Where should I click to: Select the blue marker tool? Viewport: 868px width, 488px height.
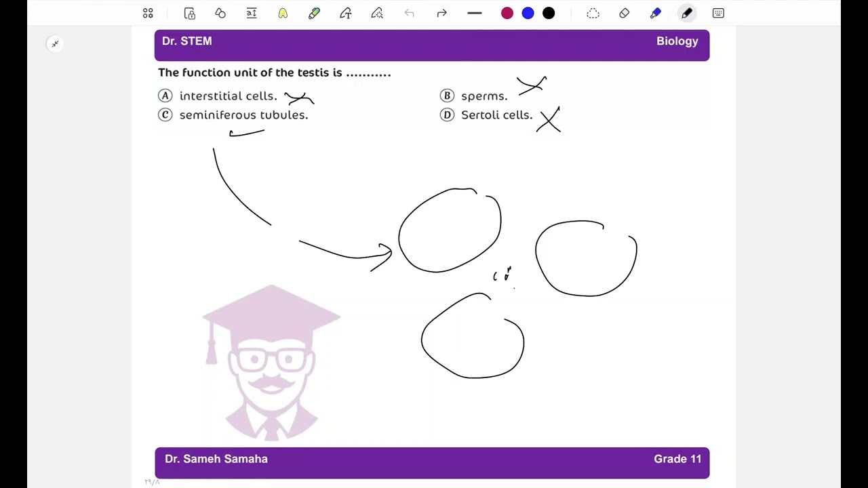click(x=656, y=13)
